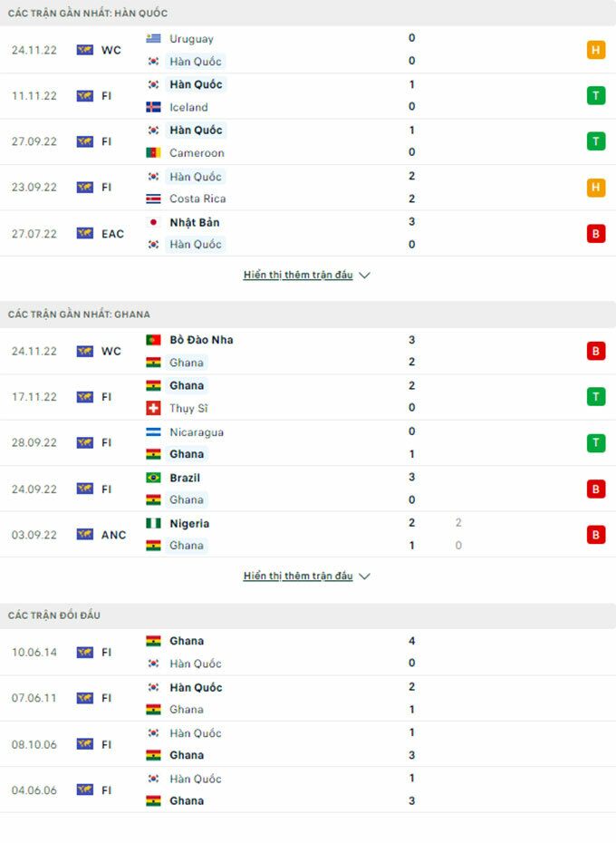Select the Bồ Đào Nha team name
616x843 pixels.
tap(201, 340)
